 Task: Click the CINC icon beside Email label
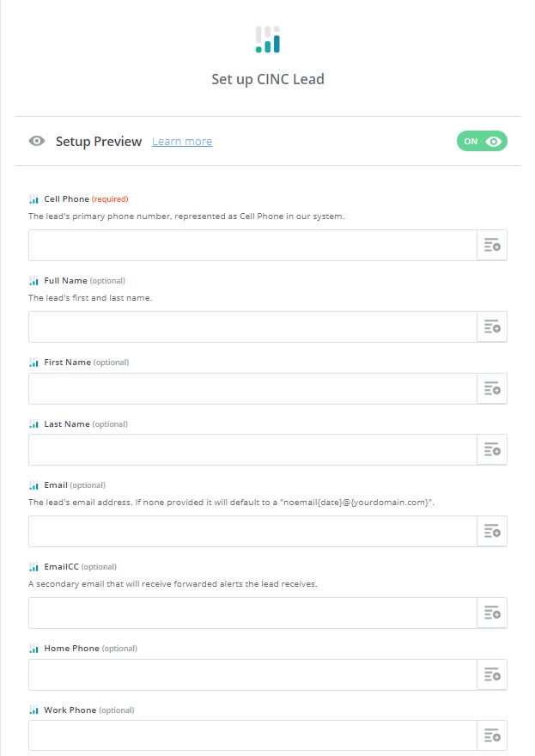(33, 484)
